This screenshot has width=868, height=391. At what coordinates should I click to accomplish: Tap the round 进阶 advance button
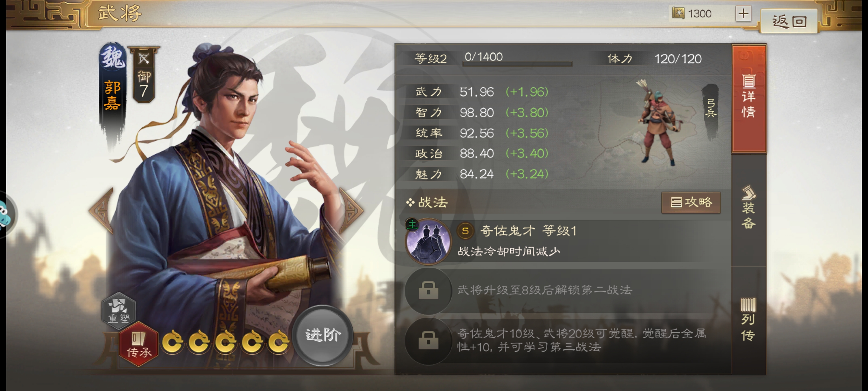[x=323, y=335]
